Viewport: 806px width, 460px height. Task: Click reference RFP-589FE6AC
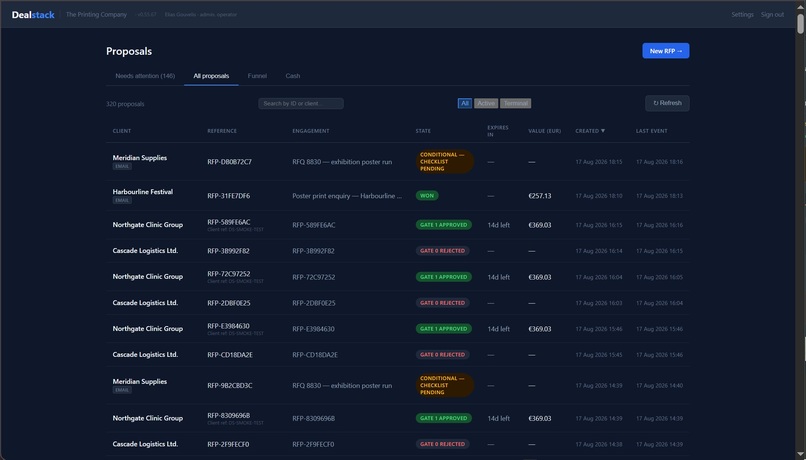click(229, 222)
